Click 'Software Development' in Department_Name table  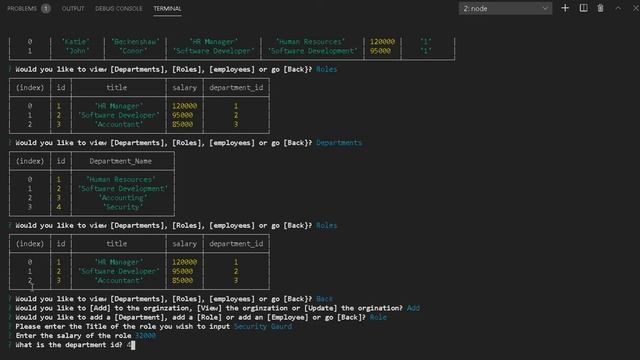(123, 189)
